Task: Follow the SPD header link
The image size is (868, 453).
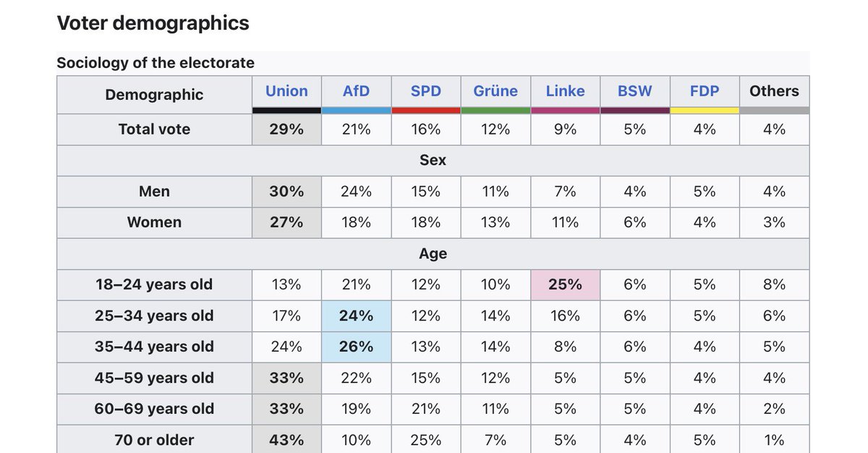Action: [x=425, y=91]
